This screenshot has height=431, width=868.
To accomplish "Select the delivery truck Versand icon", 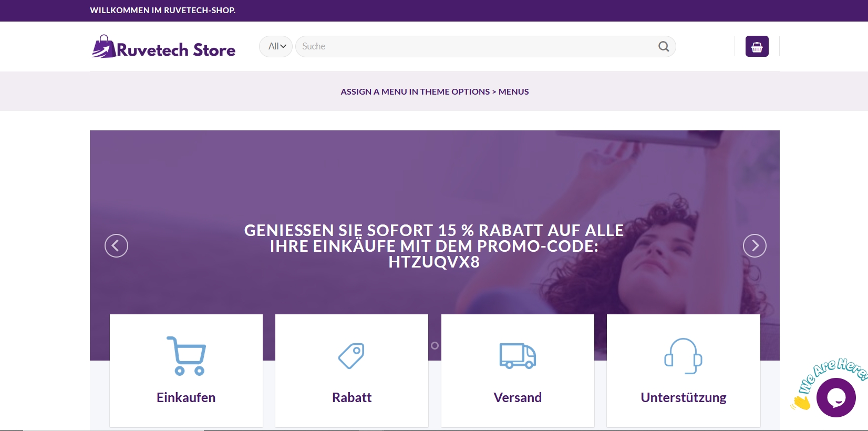I will (x=518, y=356).
